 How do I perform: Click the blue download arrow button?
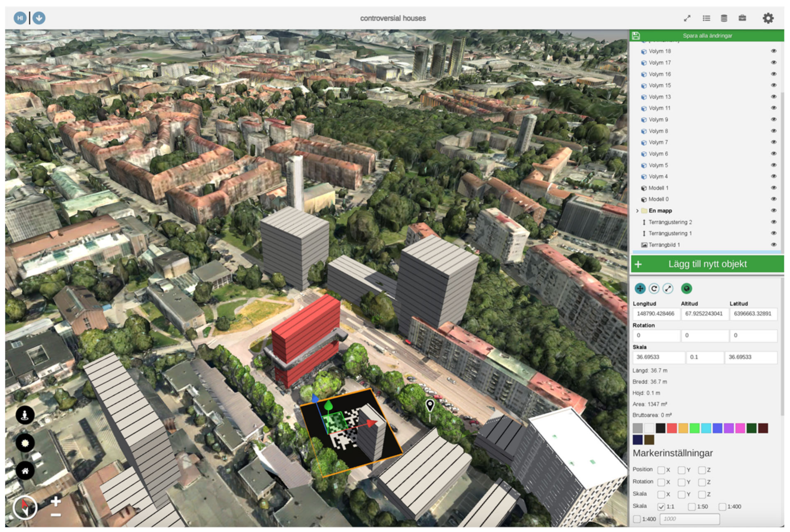click(39, 18)
